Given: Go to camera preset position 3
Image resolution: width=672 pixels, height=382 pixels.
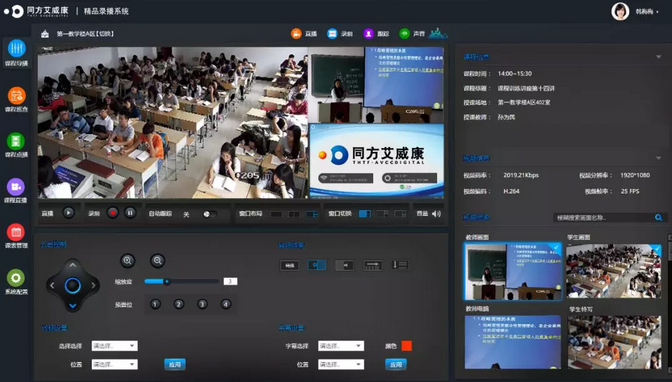Looking at the screenshot, I should pos(202,304).
